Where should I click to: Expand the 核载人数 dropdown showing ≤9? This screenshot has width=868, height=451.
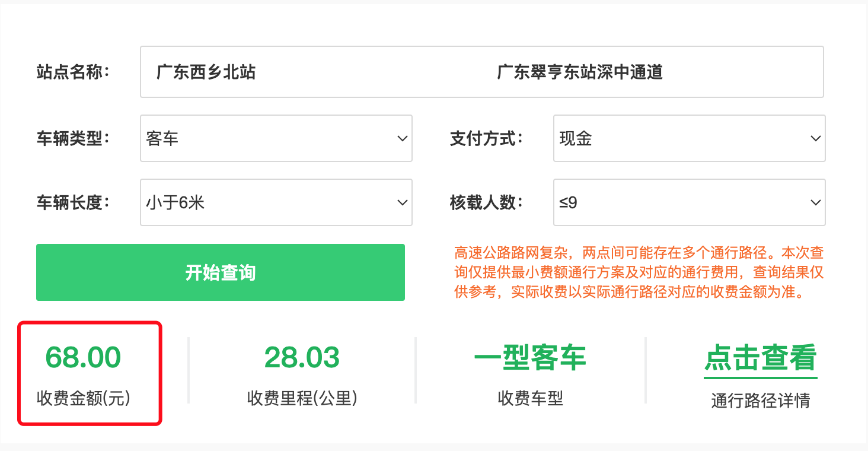pyautogui.click(x=689, y=203)
